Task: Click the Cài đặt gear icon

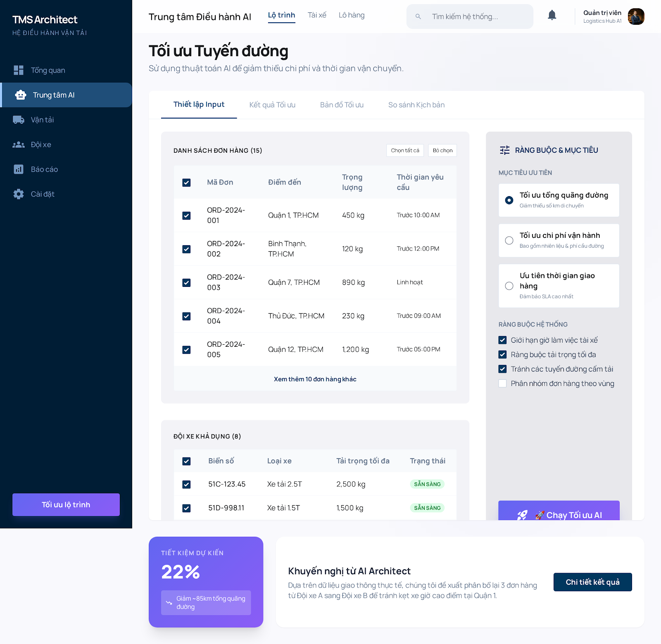Action: [19, 194]
